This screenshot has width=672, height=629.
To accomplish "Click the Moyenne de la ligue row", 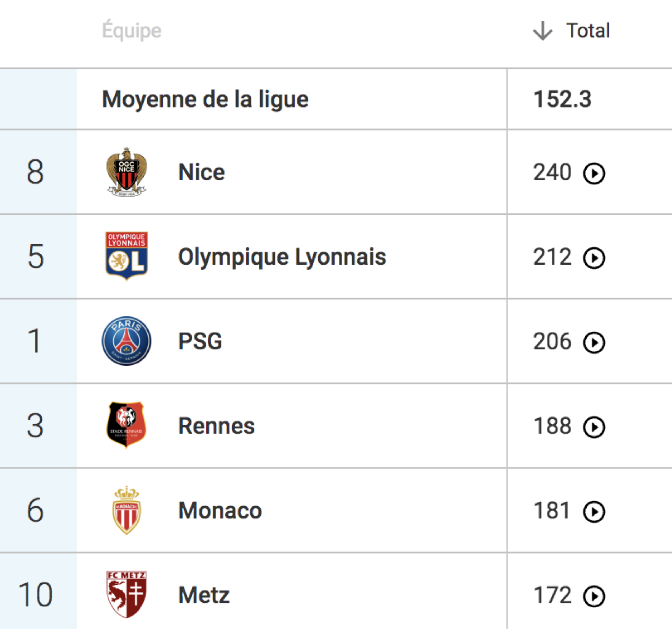I will [x=336, y=99].
